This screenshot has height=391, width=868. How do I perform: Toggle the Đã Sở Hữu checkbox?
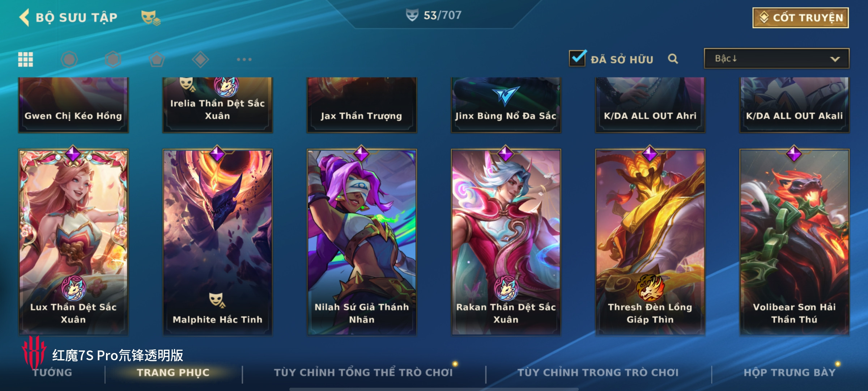[x=578, y=58]
